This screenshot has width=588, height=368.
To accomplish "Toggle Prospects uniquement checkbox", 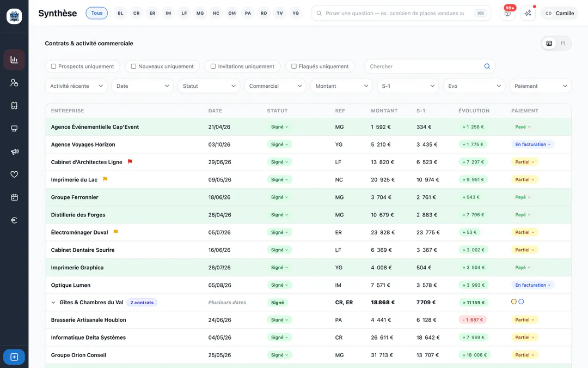I will coord(53,66).
